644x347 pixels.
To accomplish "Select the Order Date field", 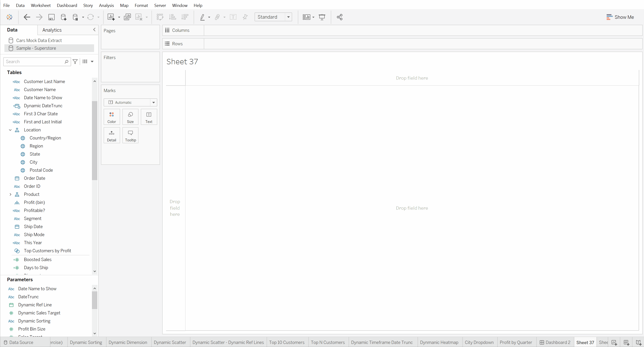I will tap(34, 178).
